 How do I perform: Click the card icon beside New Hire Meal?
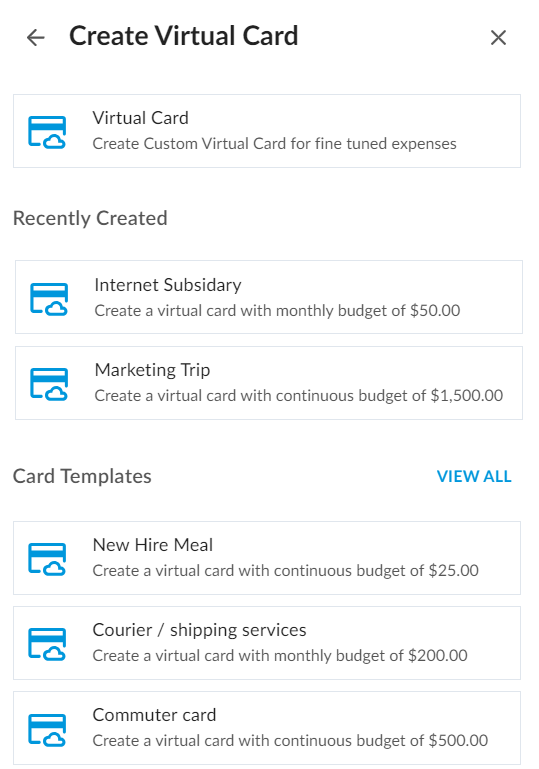pyautogui.click(x=47, y=559)
